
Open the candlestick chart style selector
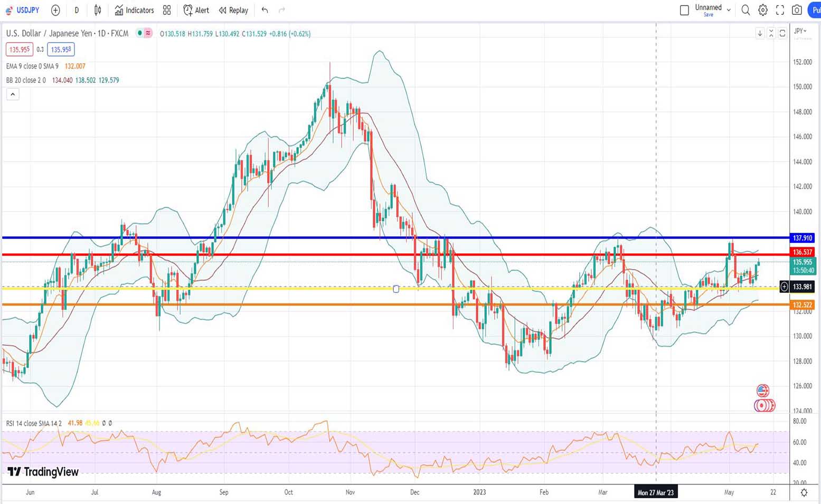click(98, 10)
